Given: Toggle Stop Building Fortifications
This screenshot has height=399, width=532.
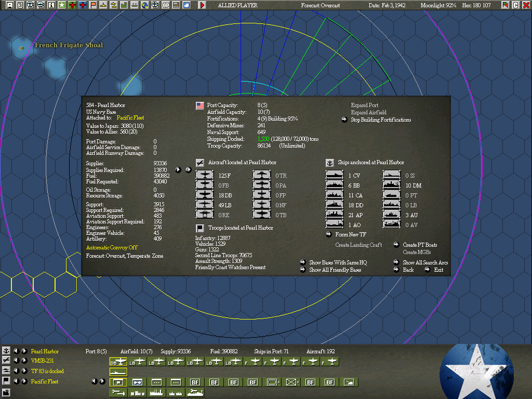Looking at the screenshot, I should tap(381, 119).
